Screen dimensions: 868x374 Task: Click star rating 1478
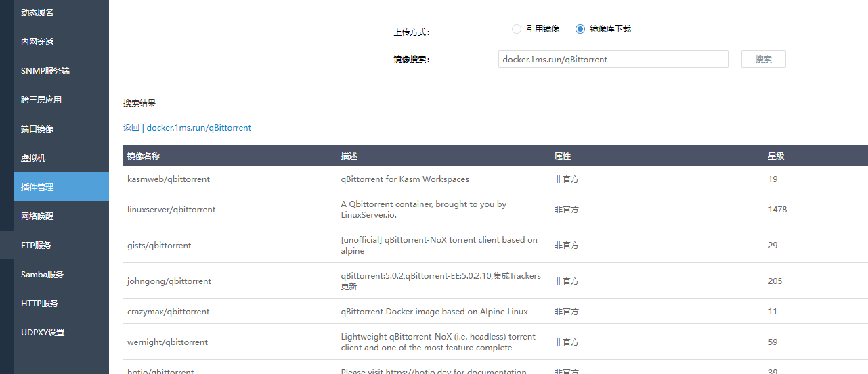point(777,210)
